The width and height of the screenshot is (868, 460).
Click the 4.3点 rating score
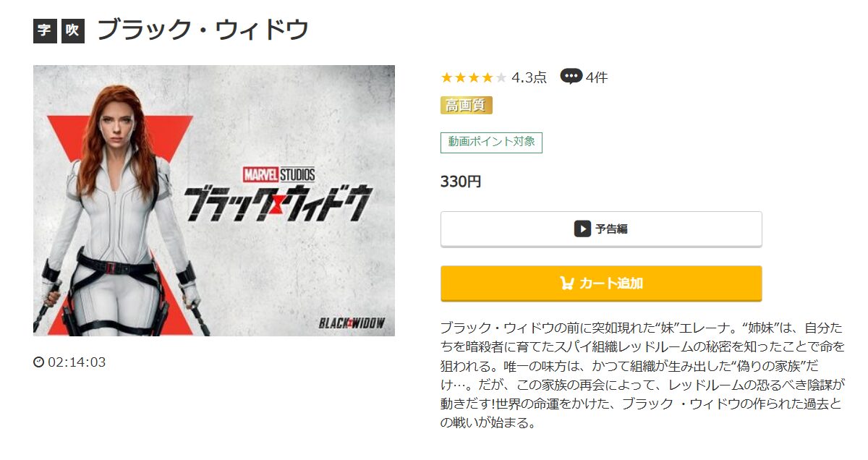[529, 77]
